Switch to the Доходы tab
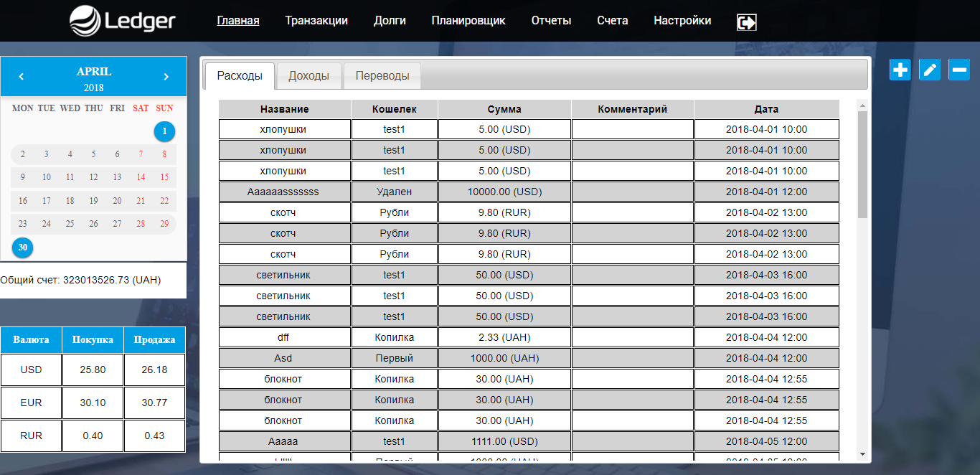The height and width of the screenshot is (475, 980). [308, 75]
